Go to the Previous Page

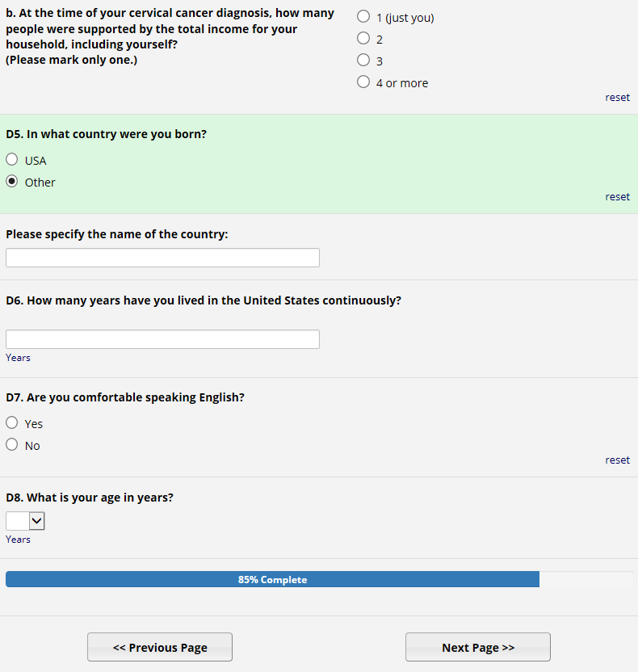pyautogui.click(x=160, y=648)
